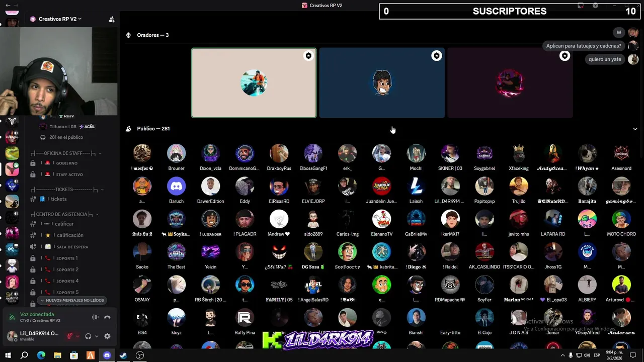This screenshot has width=644, height=362.
Task: Open Creativos RP V2 server dropdown menu
Action: (x=55, y=19)
